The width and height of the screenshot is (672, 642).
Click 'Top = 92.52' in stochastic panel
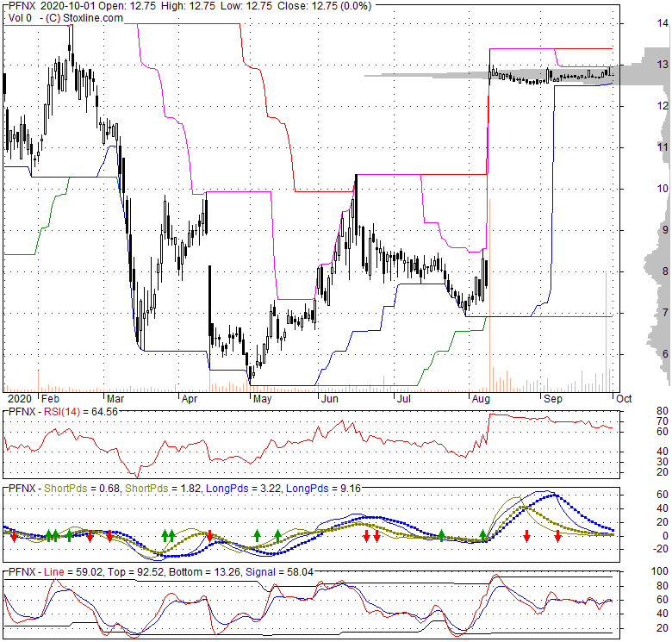135,572
